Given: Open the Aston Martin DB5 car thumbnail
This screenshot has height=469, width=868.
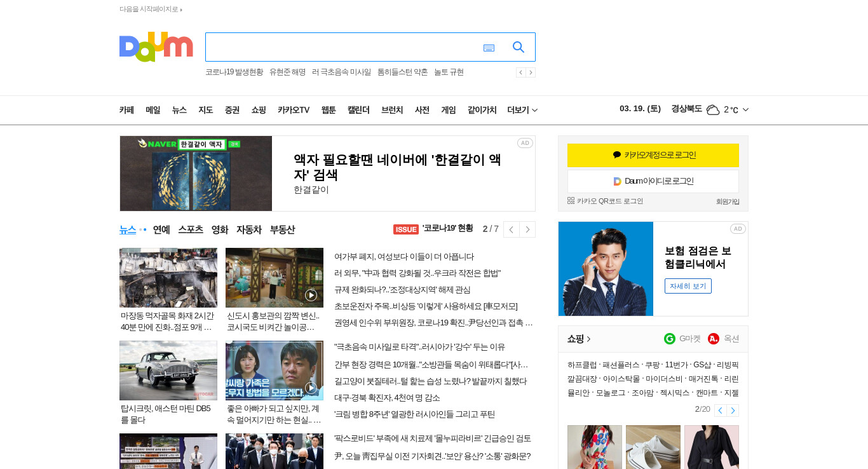Looking at the screenshot, I should tap(168, 370).
